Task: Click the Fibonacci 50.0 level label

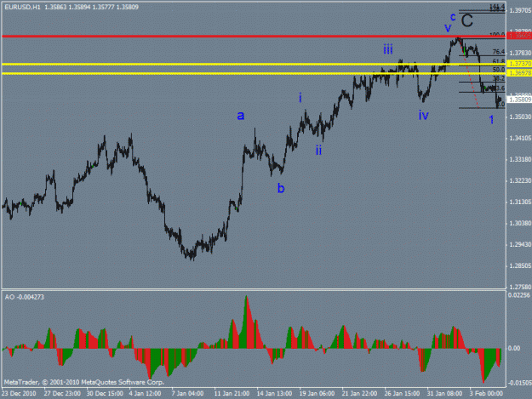Action: [499, 70]
